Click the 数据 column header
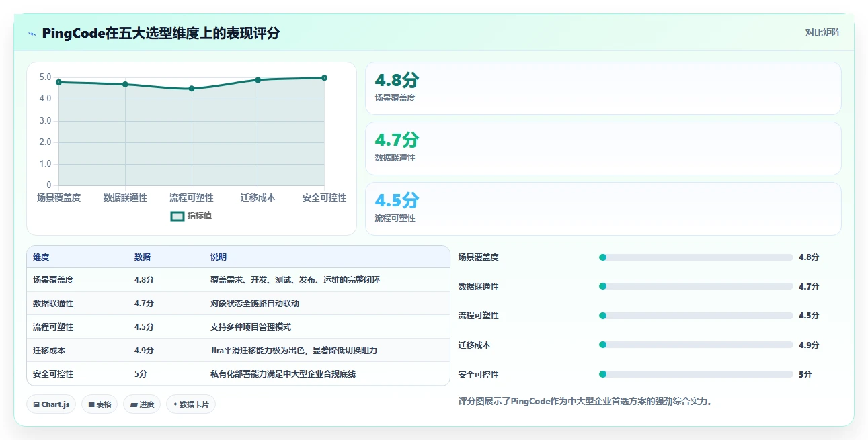868x440 pixels. click(143, 257)
